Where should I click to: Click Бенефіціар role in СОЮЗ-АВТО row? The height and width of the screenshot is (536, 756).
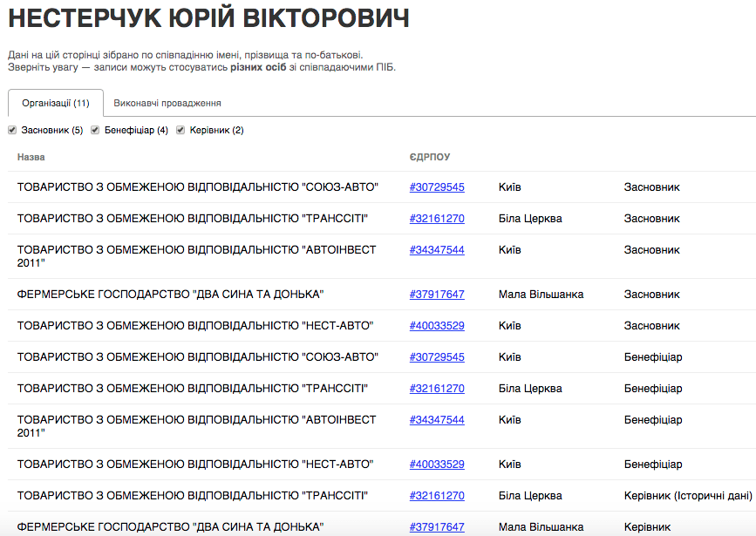point(653,356)
